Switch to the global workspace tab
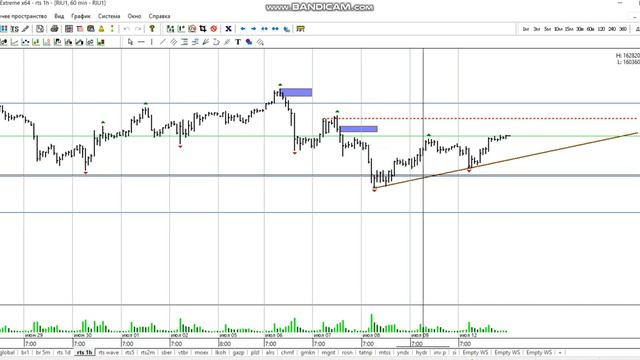 pyautogui.click(x=7, y=352)
